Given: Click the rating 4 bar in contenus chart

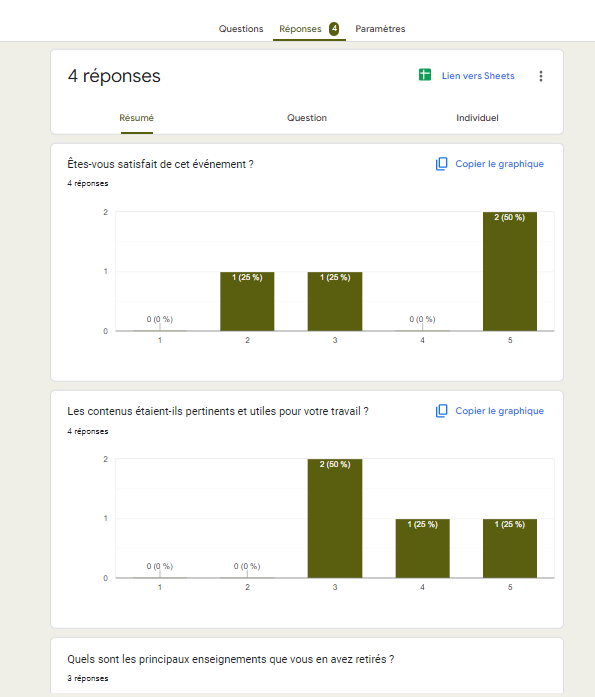Looking at the screenshot, I should click(x=423, y=548).
